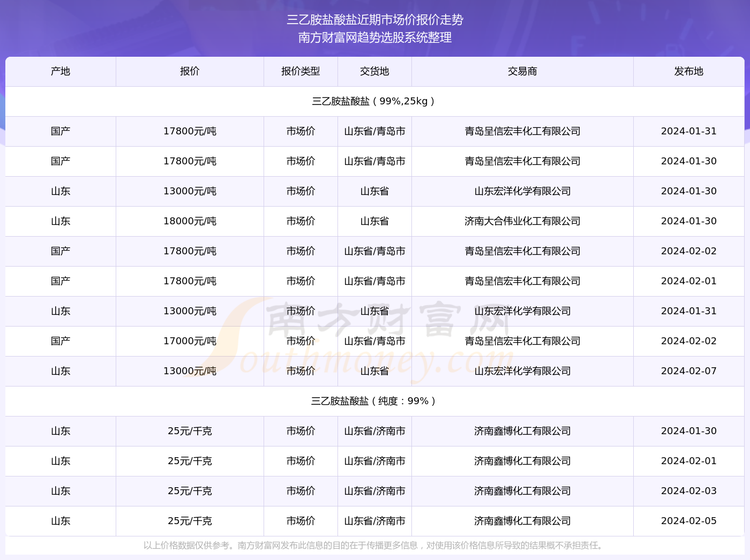Click 山东 in the 18000元/吨 row
750x560 pixels.
[x=61, y=221]
